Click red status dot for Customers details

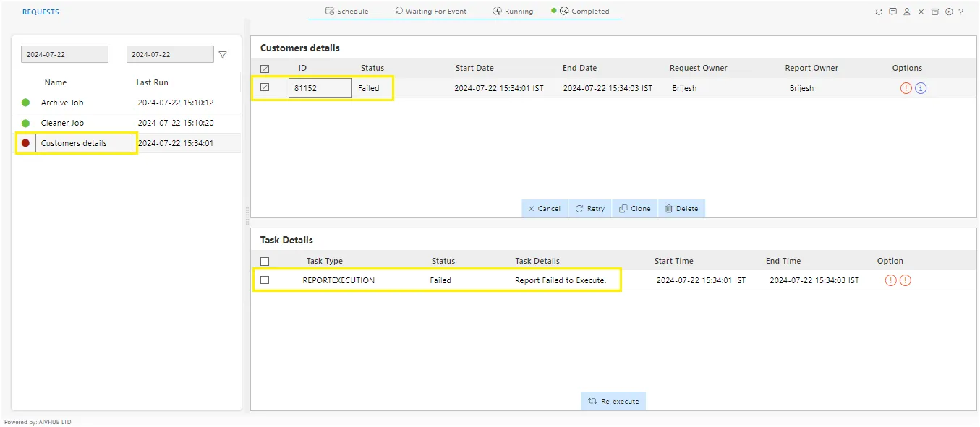click(26, 143)
